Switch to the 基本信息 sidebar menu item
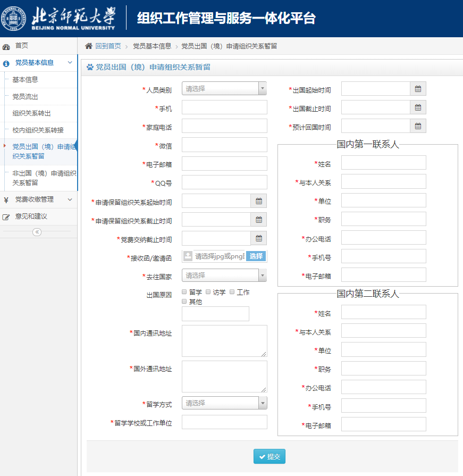 (25, 79)
